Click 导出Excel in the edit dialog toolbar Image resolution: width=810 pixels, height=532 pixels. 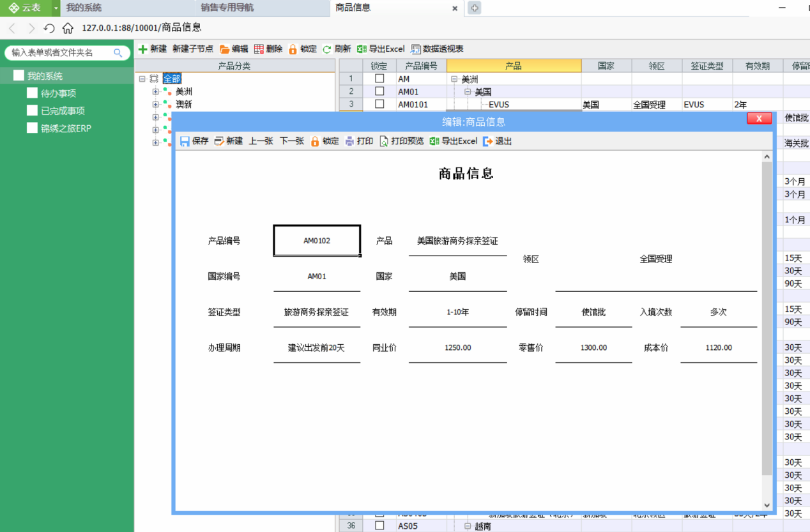454,141
